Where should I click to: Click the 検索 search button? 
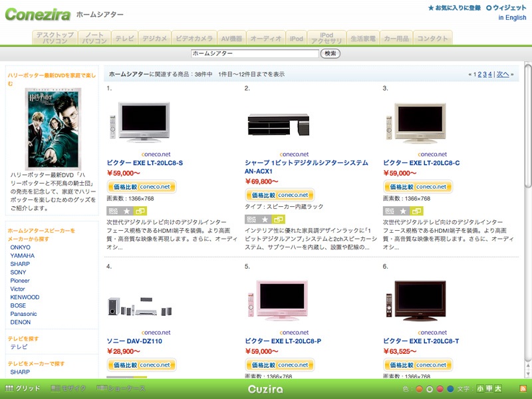point(330,53)
